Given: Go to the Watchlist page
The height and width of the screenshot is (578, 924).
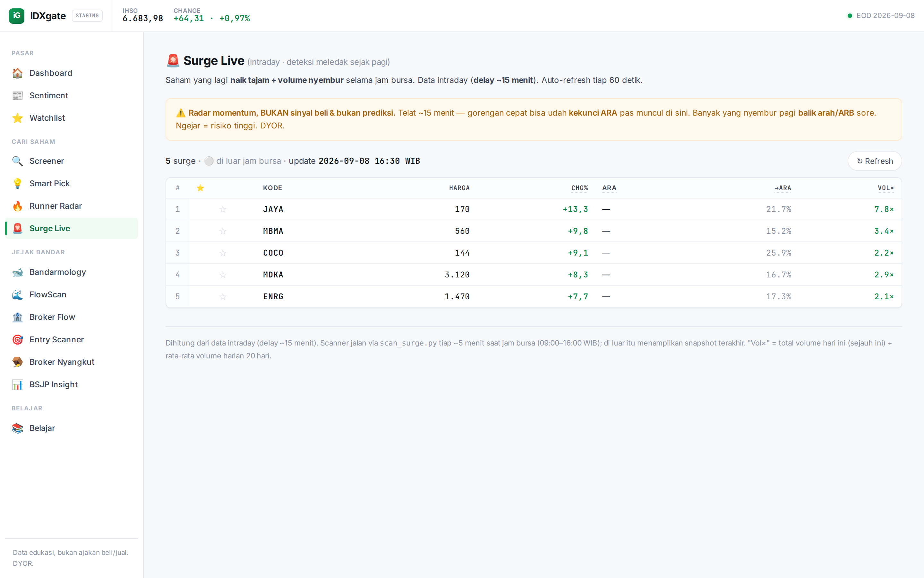Looking at the screenshot, I should pos(72,118).
